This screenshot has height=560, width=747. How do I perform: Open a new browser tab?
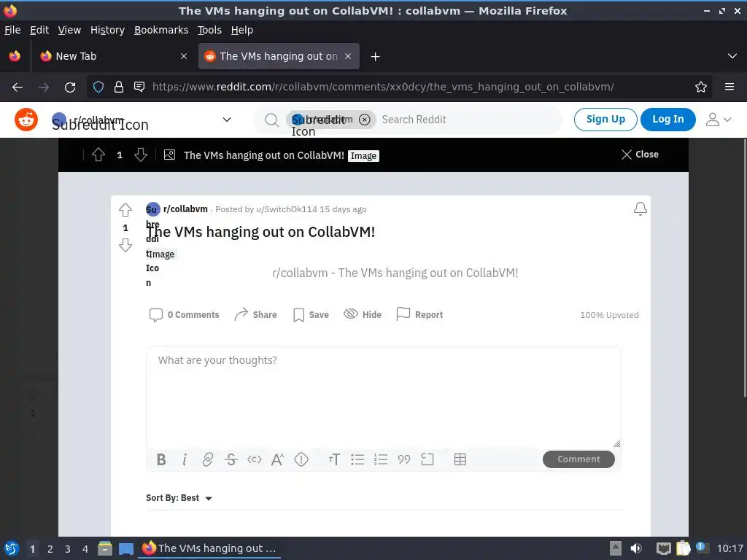pyautogui.click(x=376, y=57)
